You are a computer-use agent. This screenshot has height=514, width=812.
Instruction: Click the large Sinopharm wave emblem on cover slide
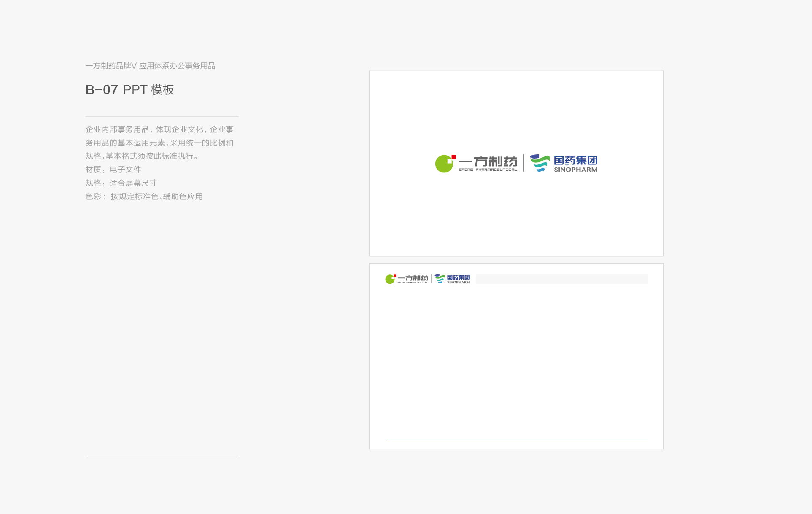pyautogui.click(x=540, y=163)
